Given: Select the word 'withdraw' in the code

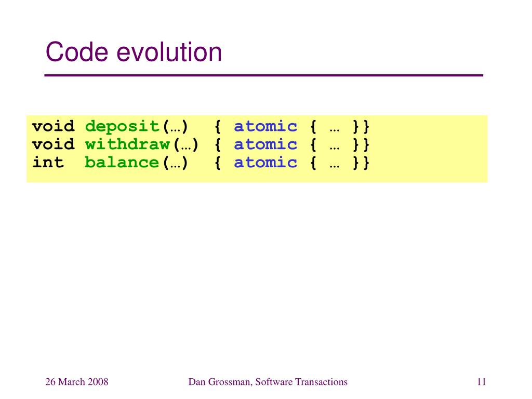Looking at the screenshot, I should pos(127,144).
